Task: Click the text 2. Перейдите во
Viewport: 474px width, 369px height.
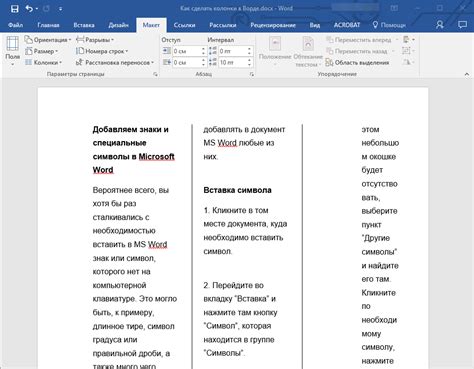Action: pyautogui.click(x=234, y=285)
